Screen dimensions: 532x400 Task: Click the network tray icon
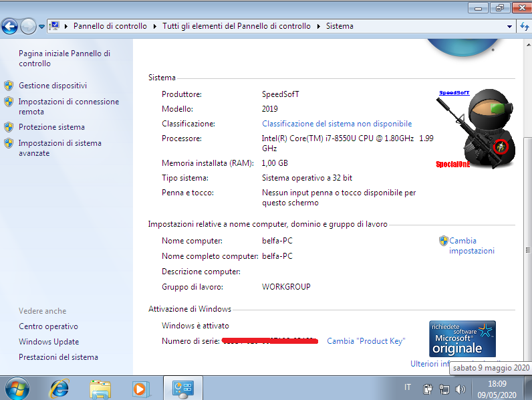click(x=444, y=389)
